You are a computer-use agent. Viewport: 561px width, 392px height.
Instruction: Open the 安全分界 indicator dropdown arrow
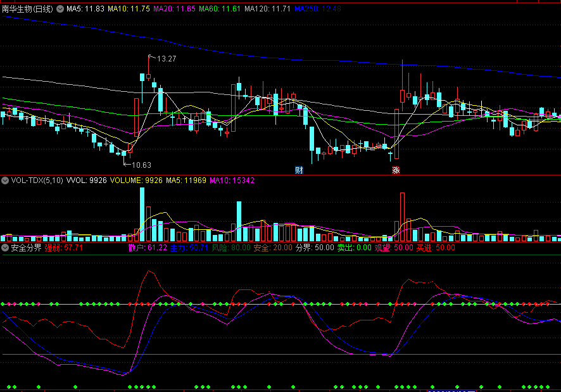[5, 248]
